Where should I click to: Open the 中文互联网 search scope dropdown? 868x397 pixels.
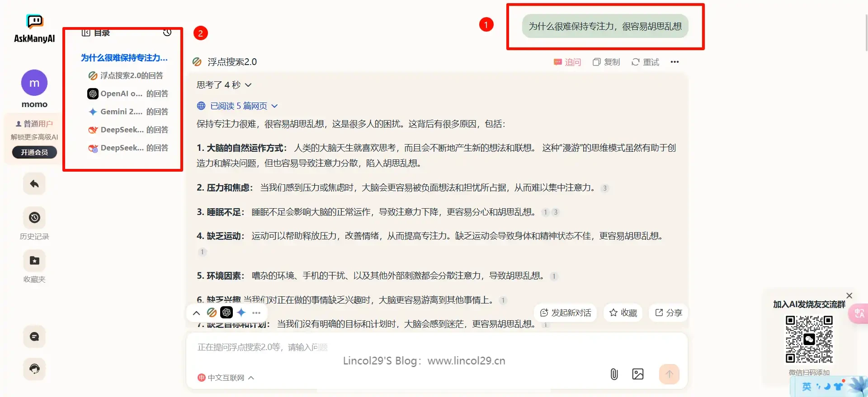(x=226, y=378)
